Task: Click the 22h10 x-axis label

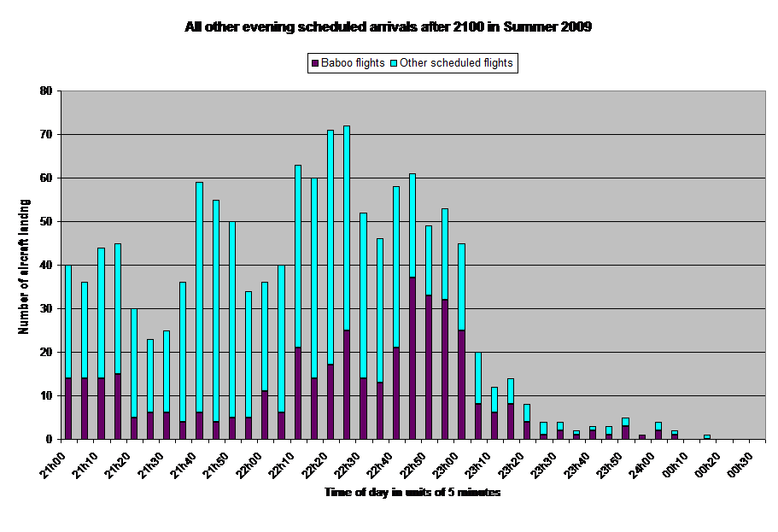Action: coord(283,465)
